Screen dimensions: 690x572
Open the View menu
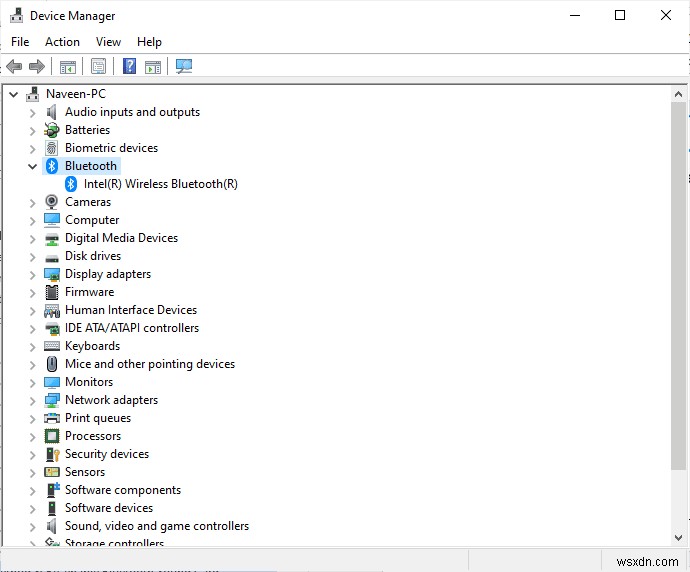pyautogui.click(x=108, y=42)
